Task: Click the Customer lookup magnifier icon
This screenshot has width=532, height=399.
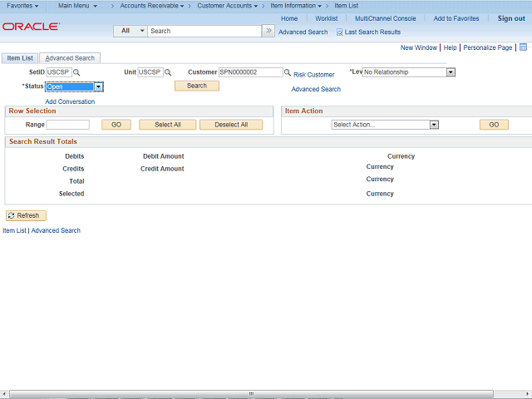Action: [288, 72]
